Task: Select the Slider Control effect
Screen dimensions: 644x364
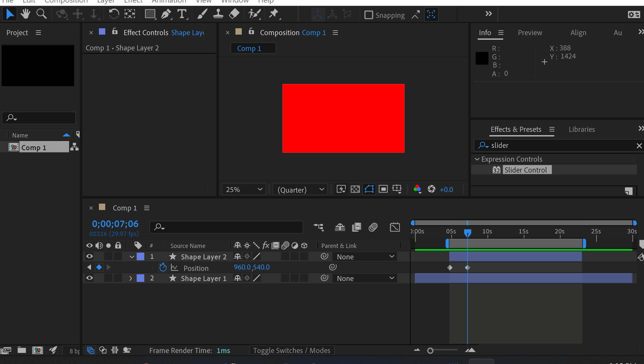Action: tap(525, 170)
